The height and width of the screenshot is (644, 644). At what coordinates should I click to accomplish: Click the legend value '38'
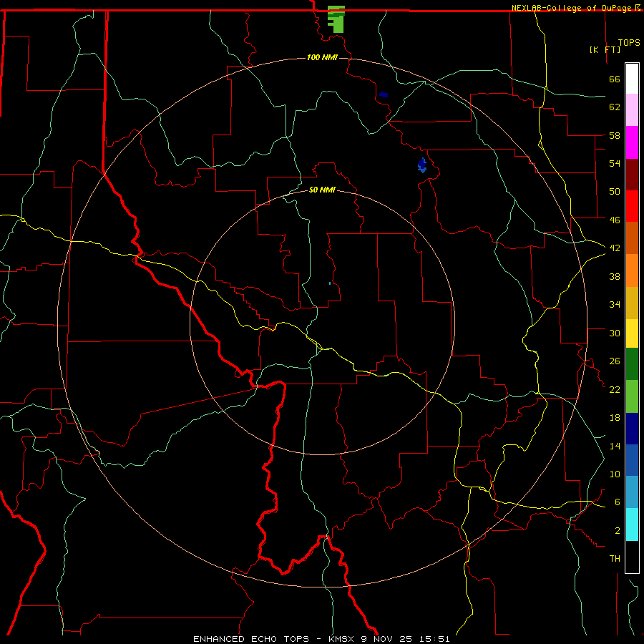coord(615,276)
